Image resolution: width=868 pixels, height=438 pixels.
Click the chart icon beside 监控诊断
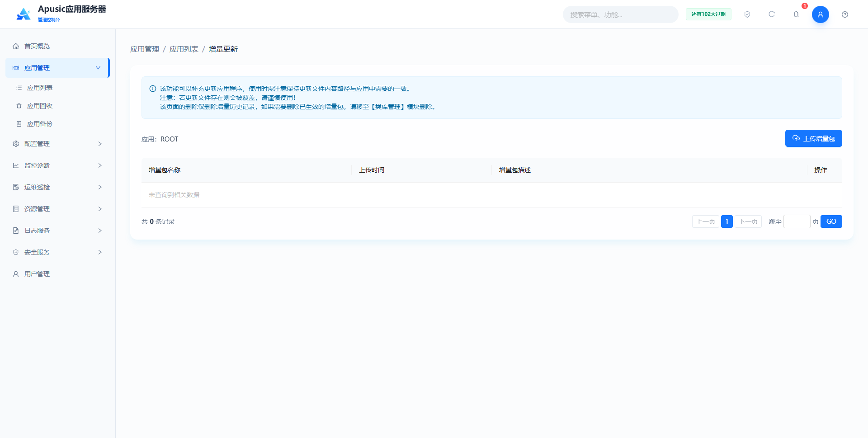tap(16, 165)
